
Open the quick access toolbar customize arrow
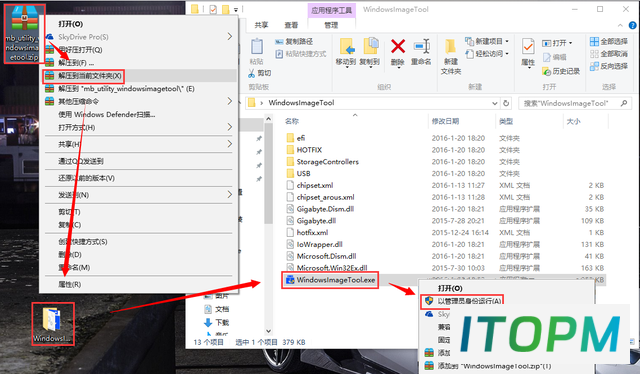tap(236, 9)
